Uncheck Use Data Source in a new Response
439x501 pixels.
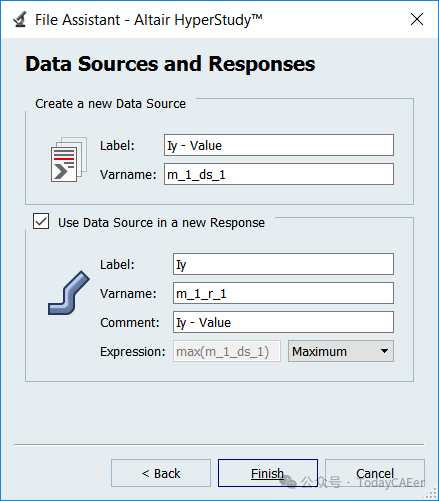[41, 222]
